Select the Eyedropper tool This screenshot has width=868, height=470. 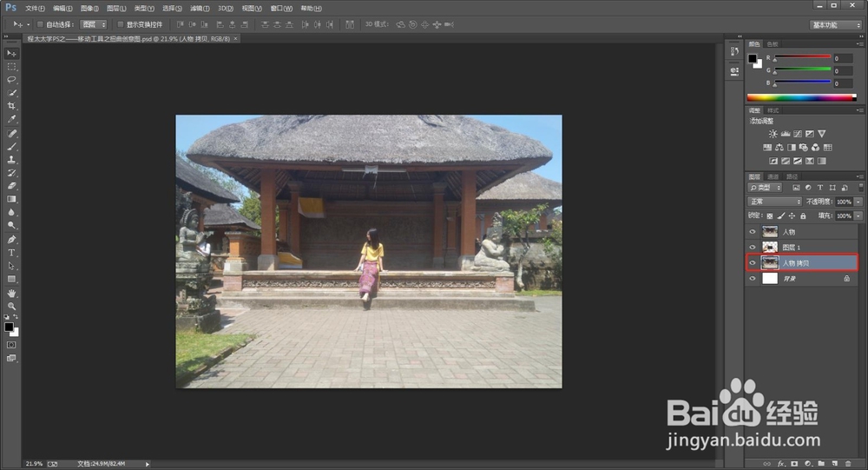11,119
